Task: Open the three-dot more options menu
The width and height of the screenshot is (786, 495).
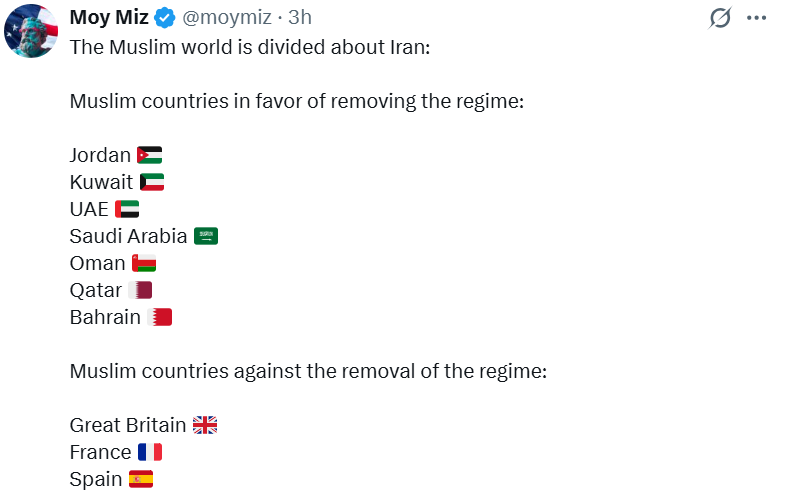Action: click(x=757, y=18)
